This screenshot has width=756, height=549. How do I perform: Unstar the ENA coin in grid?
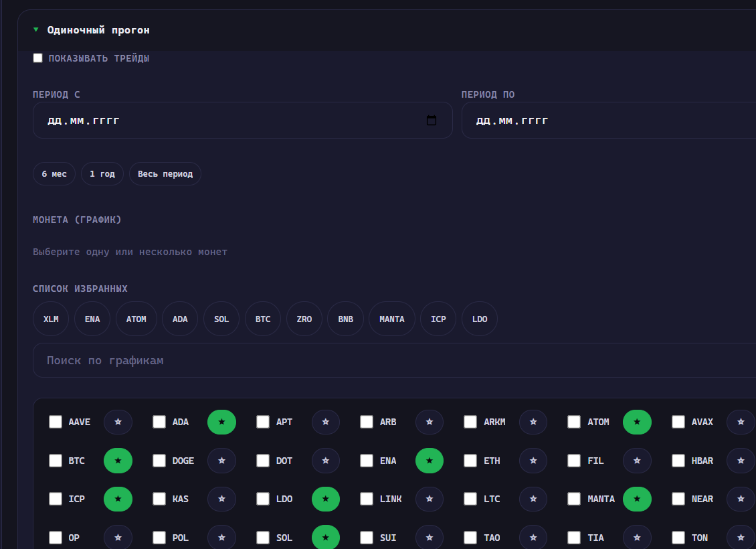click(429, 460)
